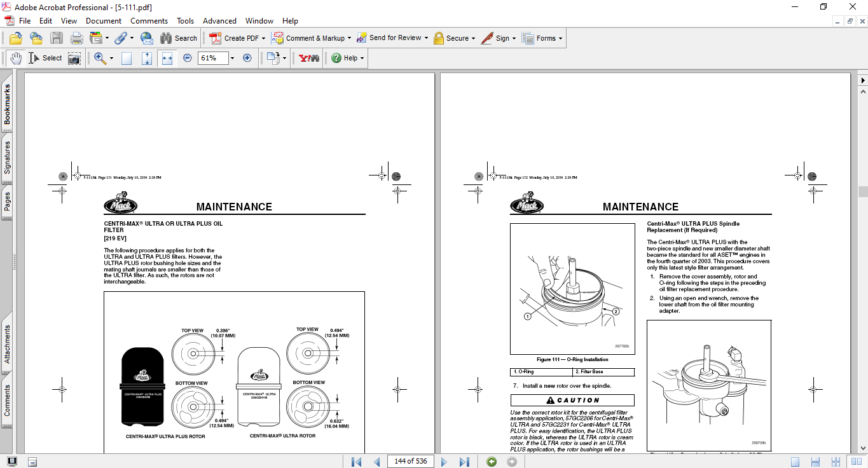Go to the last page
Screen dimensions: 868x468
pos(464,462)
